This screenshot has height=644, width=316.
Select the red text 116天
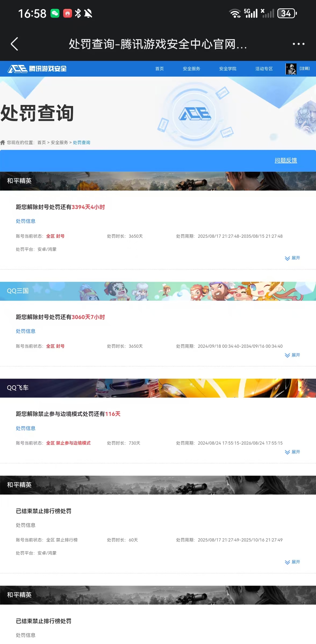click(x=113, y=414)
